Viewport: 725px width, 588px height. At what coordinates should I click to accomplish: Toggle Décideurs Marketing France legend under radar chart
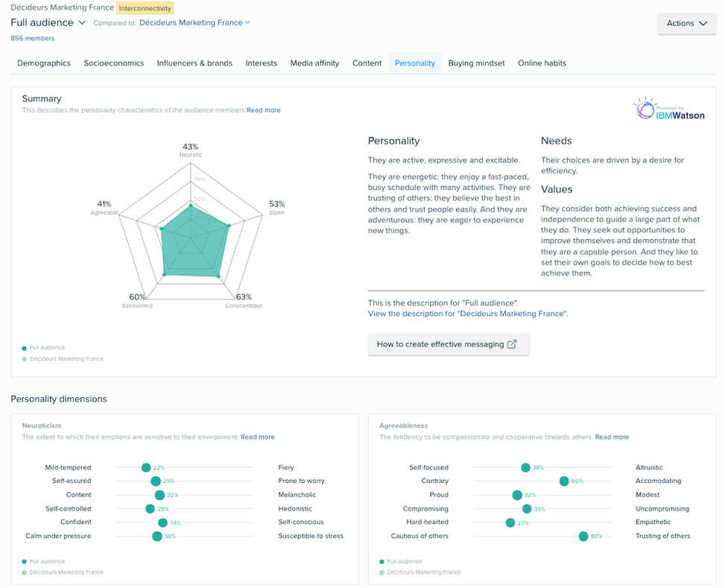tap(63, 359)
